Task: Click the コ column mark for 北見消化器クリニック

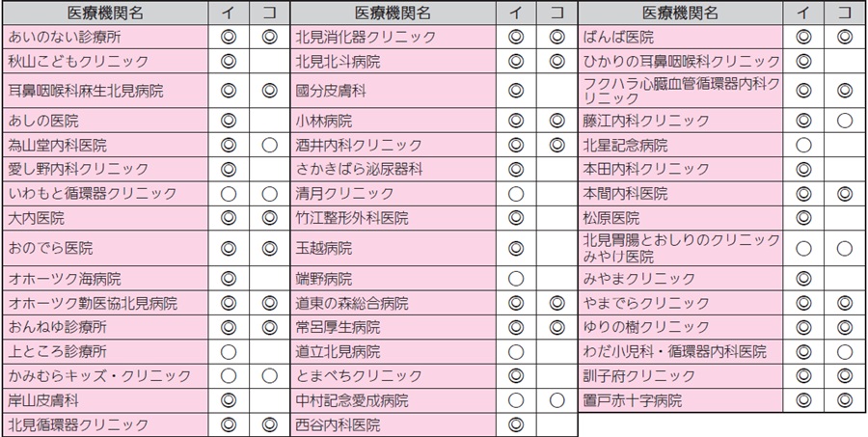Action: (x=556, y=37)
